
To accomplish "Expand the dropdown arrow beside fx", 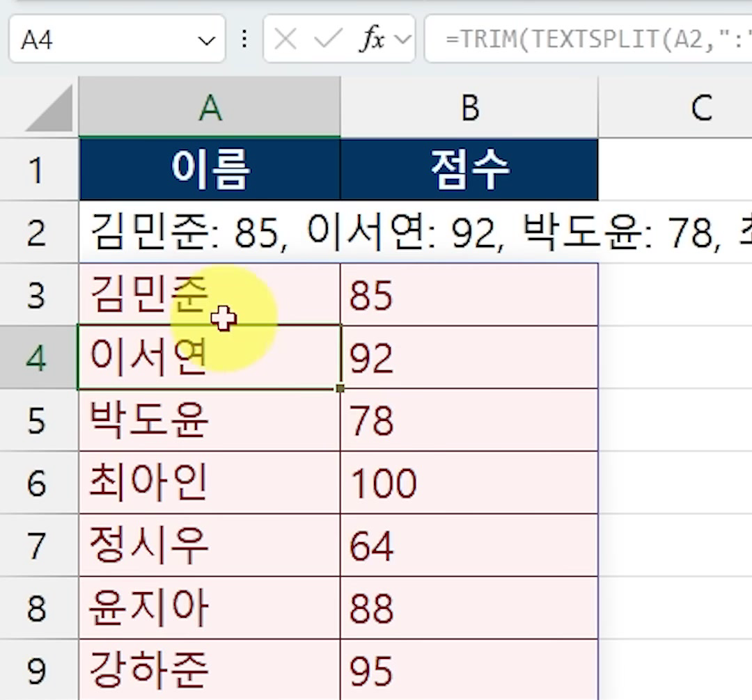I will click(x=402, y=39).
